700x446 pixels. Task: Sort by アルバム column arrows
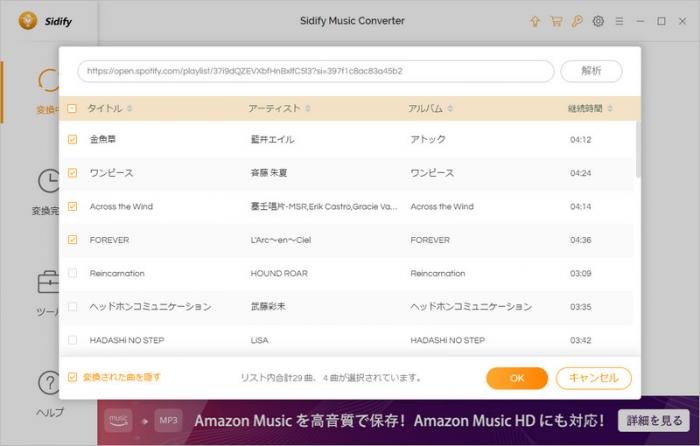pyautogui.click(x=450, y=108)
